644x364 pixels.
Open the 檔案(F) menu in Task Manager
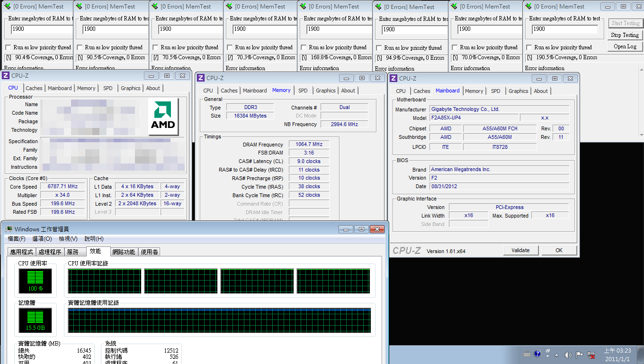17,239
